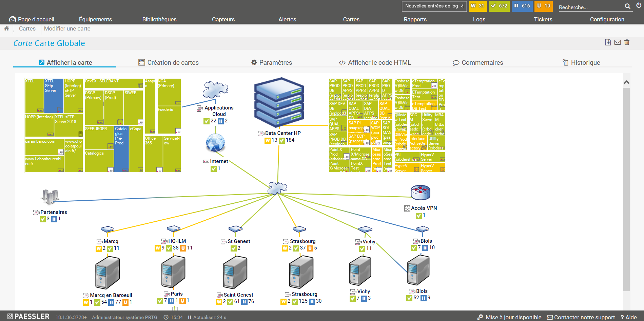The width and height of the screenshot is (644, 321).
Task: Switch to Afficher le code HTML tab
Action: tap(375, 62)
